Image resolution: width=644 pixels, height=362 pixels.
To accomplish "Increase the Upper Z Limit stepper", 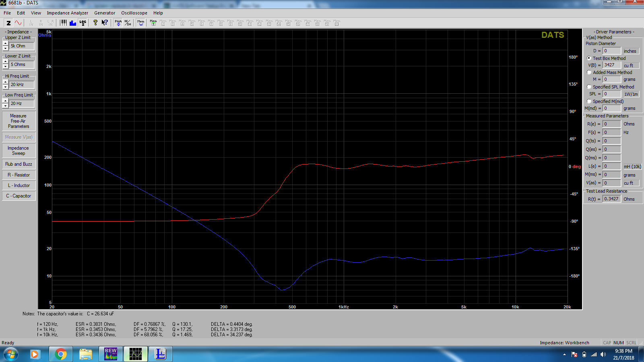I will (x=6, y=43).
